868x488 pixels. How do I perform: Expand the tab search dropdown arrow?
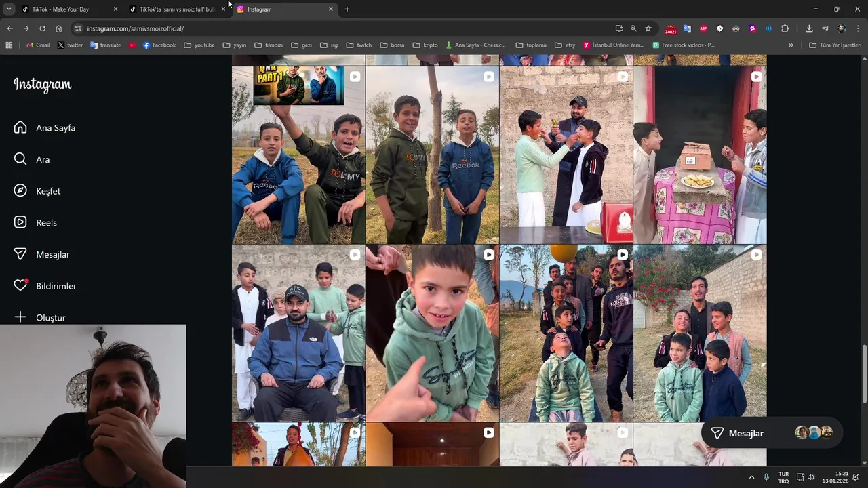9,9
